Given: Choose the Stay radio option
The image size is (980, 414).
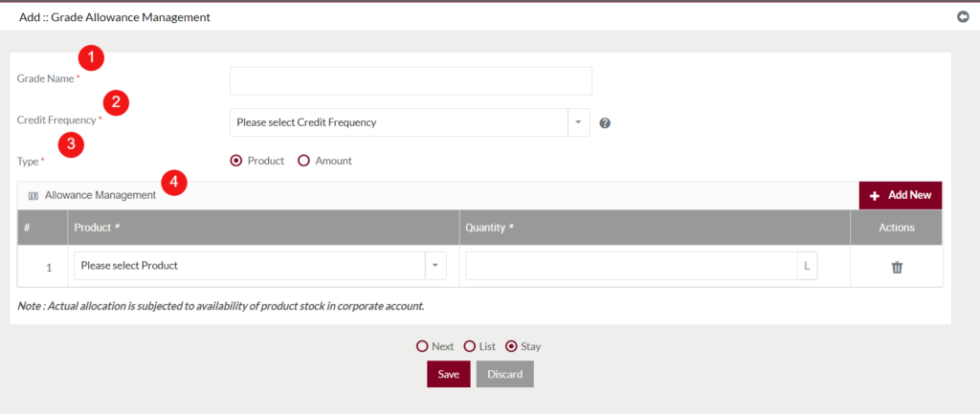Looking at the screenshot, I should click(x=511, y=346).
